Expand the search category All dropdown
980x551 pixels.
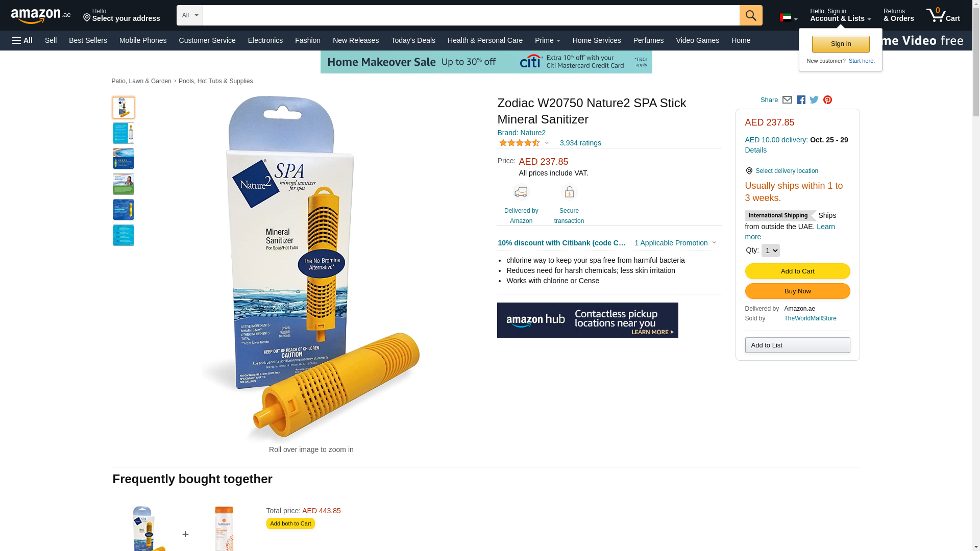pyautogui.click(x=190, y=15)
